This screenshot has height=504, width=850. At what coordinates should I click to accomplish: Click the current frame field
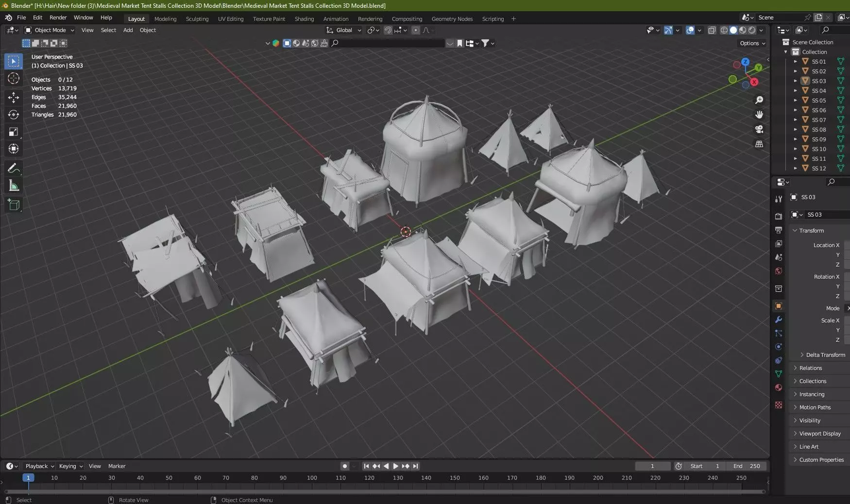[652, 466]
